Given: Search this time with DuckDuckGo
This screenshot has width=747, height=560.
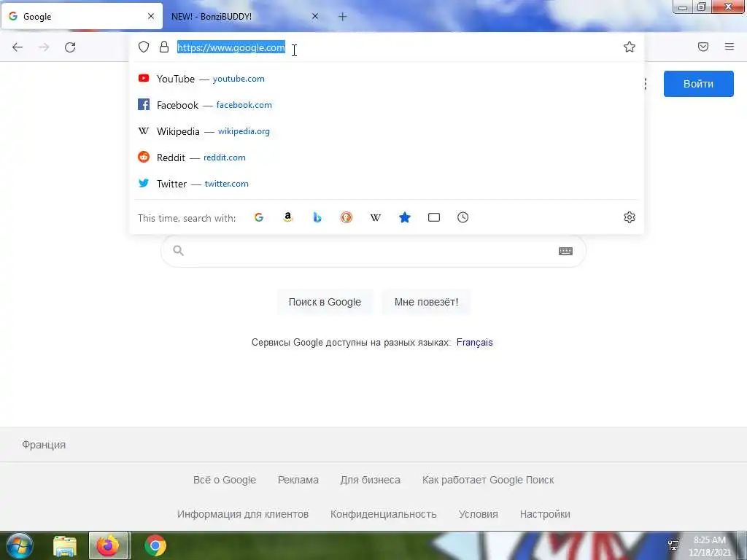Looking at the screenshot, I should pyautogui.click(x=347, y=217).
